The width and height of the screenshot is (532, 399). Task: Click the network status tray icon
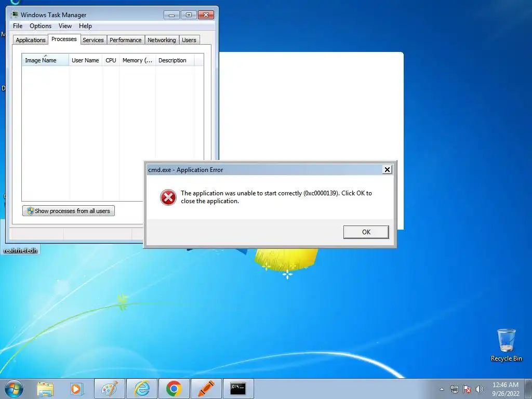tap(454, 389)
